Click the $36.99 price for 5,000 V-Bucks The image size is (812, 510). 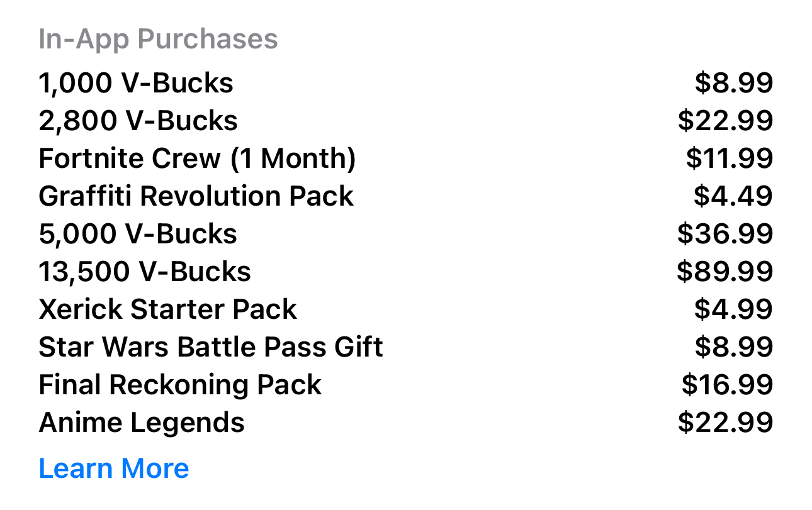tap(725, 234)
